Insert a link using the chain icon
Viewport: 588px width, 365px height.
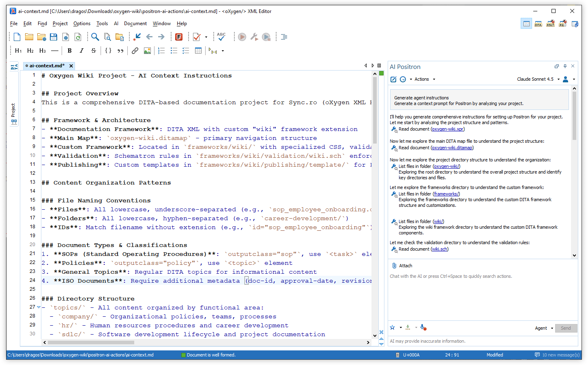pos(135,51)
